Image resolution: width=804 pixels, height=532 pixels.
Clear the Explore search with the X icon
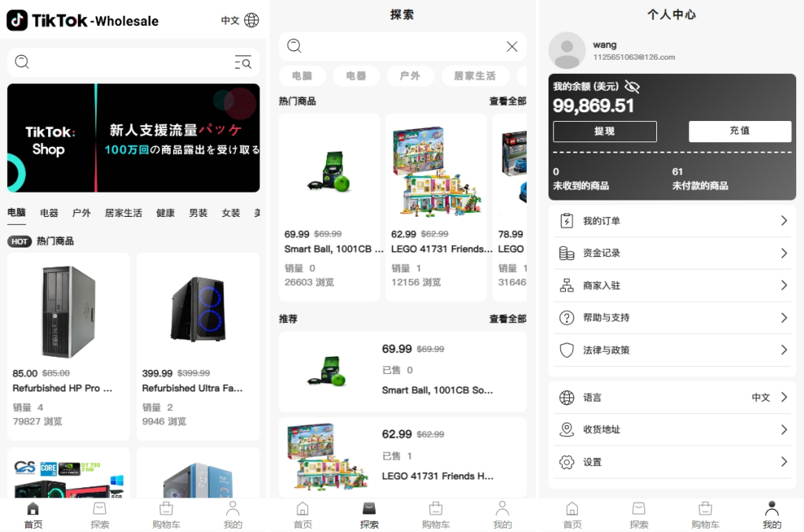pos(512,46)
